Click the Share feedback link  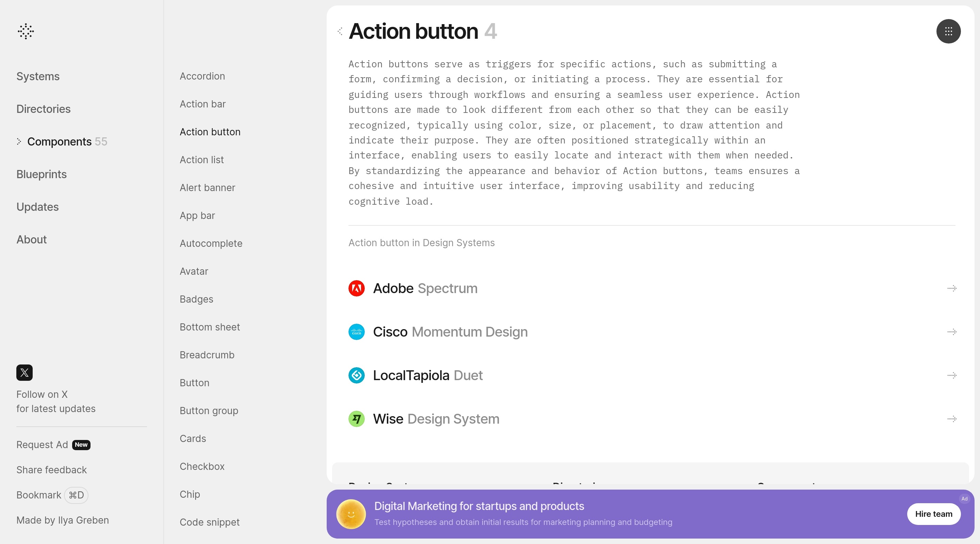[x=51, y=470]
